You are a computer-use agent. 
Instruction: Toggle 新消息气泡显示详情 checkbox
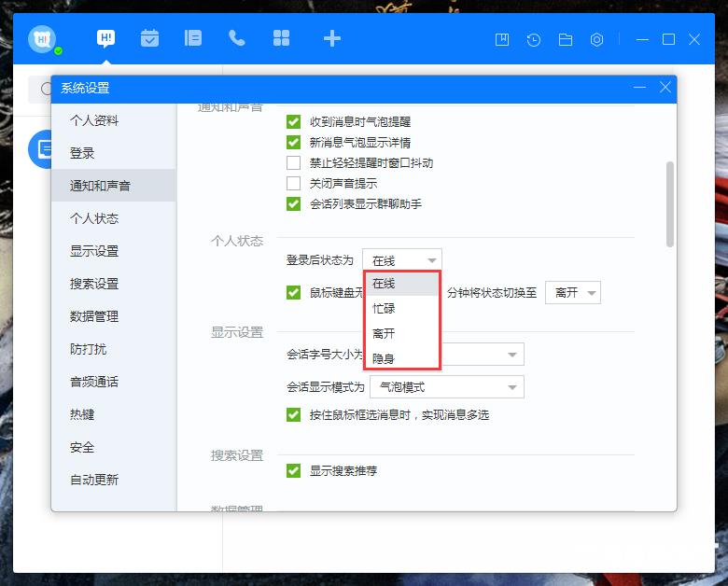click(293, 142)
